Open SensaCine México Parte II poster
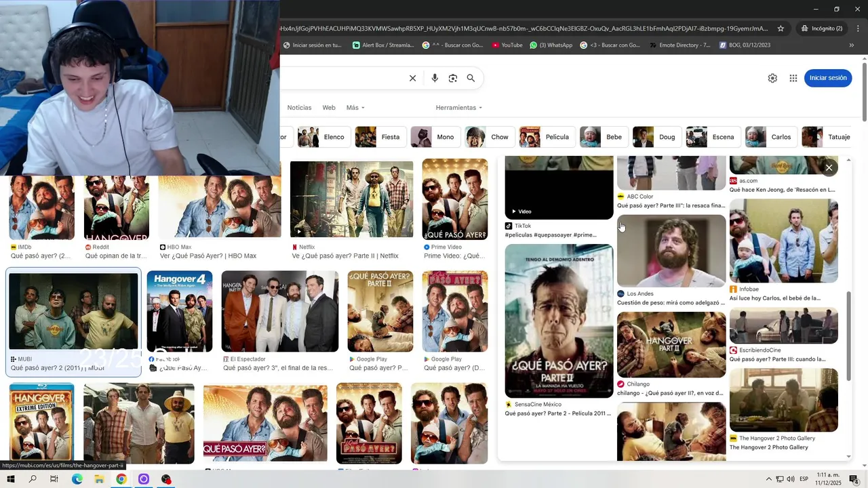868x488 pixels. 559,321
